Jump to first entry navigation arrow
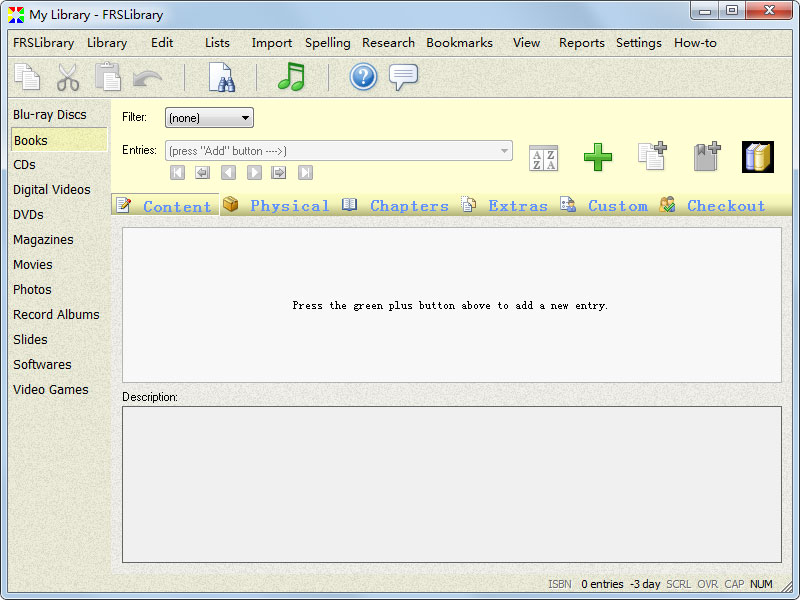Screen dimensions: 800x600 178,173
